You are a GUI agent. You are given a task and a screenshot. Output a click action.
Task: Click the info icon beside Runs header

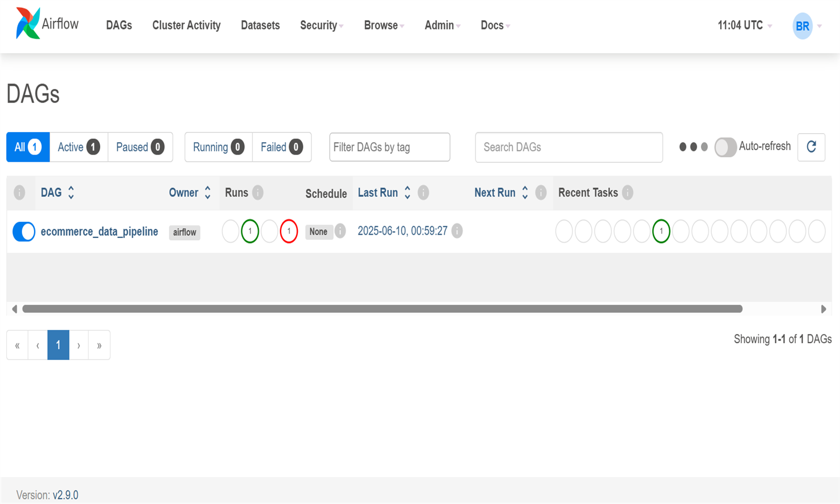click(x=258, y=193)
